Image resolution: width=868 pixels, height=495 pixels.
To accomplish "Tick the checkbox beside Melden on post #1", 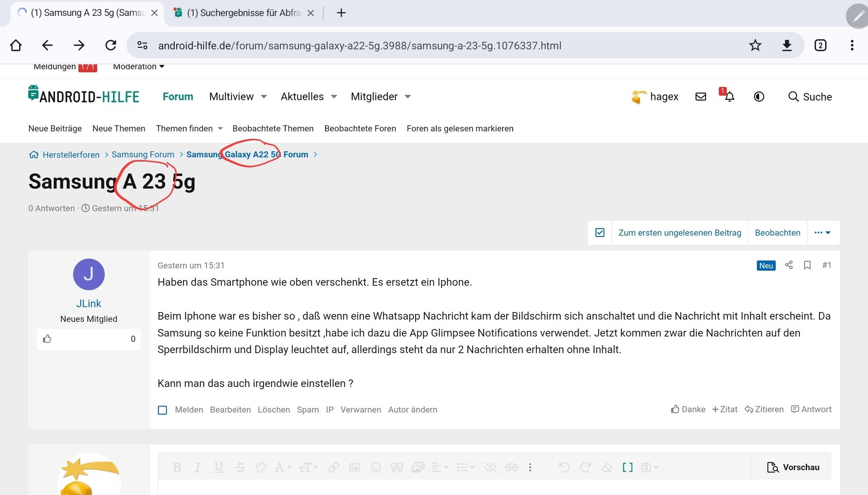I will point(162,410).
